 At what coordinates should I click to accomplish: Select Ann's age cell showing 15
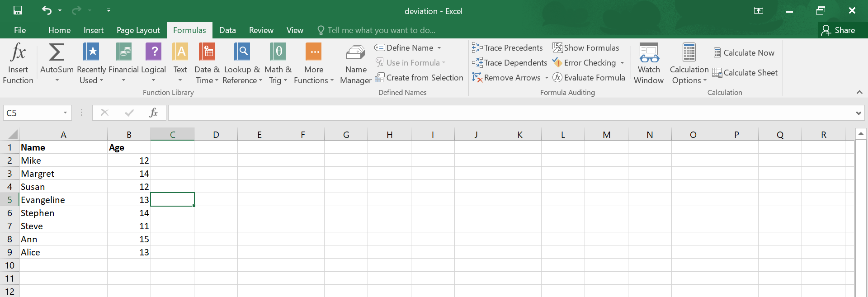(129, 239)
